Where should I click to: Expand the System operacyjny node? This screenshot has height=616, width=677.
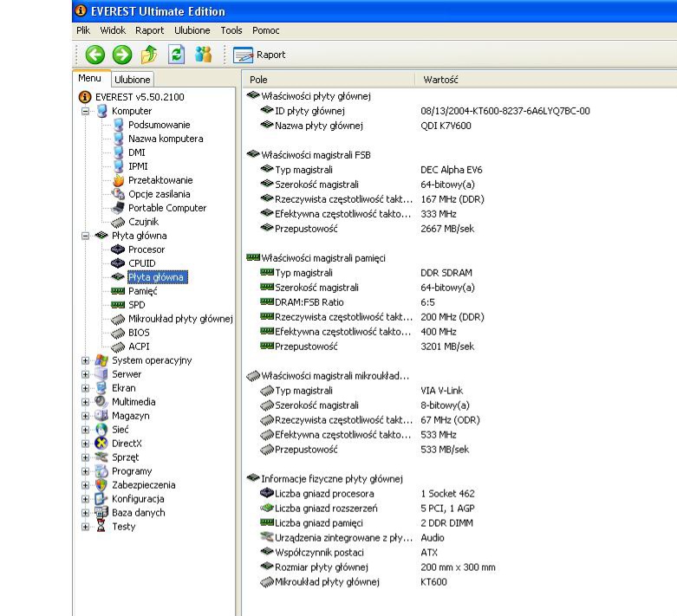pyautogui.click(x=86, y=360)
